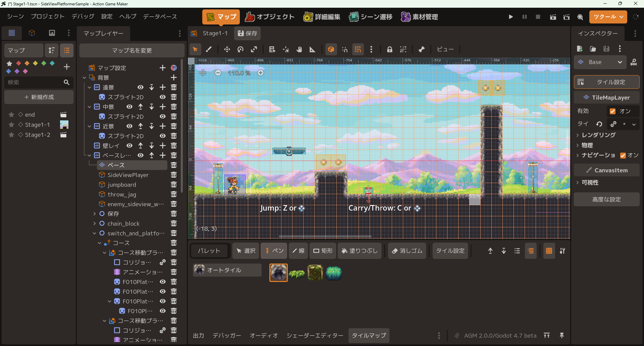
Task: Toggle the lock icon in map toolbar
Action: coord(389,49)
